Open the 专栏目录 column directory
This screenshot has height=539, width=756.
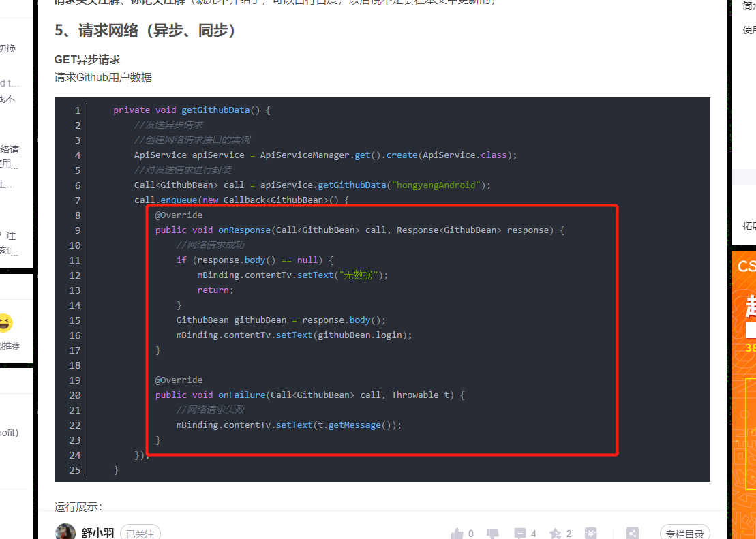point(685,533)
